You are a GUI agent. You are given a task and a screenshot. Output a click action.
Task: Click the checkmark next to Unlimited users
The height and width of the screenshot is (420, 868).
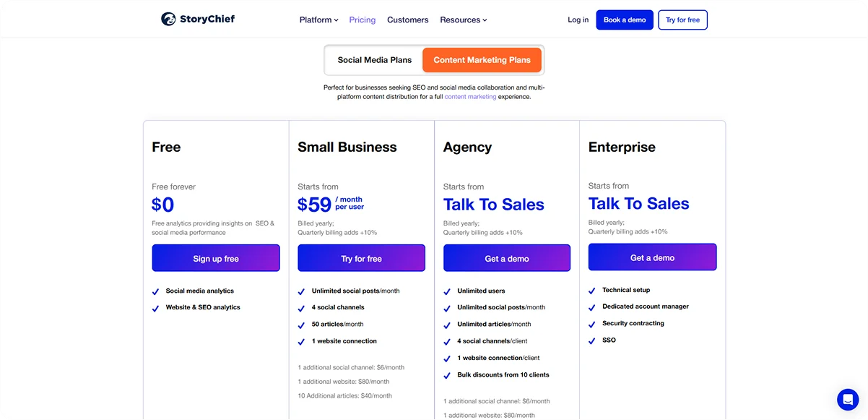(x=447, y=291)
